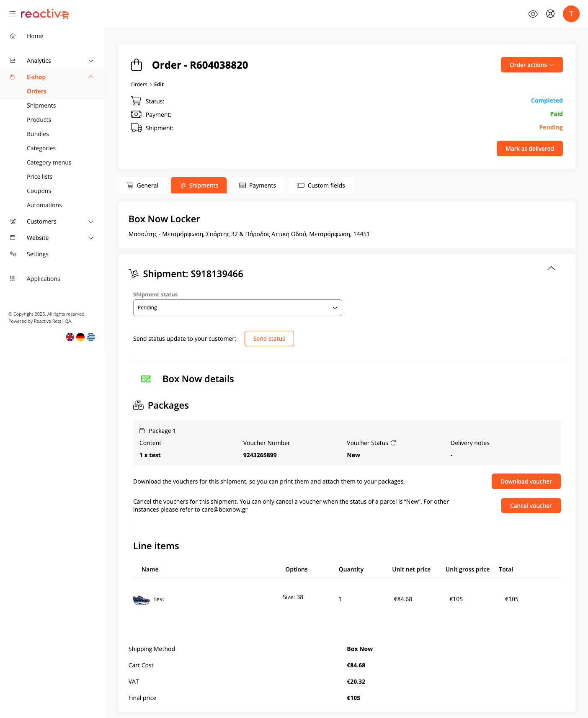Click the reactive logo
This screenshot has height=718, width=588.
tap(44, 14)
